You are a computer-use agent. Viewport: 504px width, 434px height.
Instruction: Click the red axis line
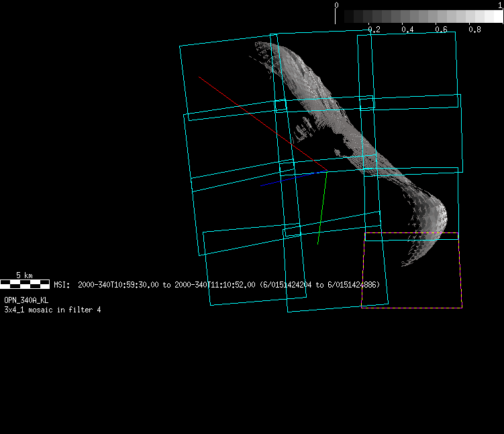(262, 124)
